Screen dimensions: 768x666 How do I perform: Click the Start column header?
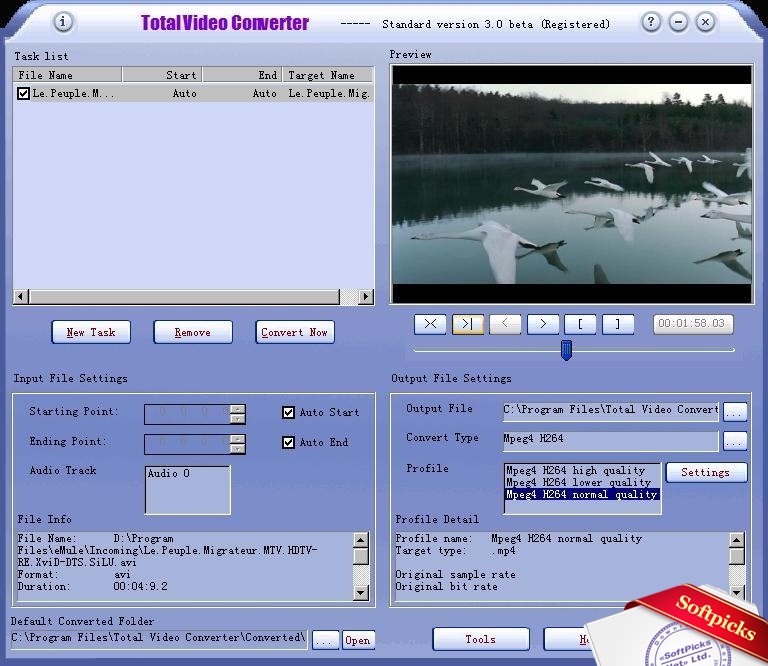coord(162,75)
